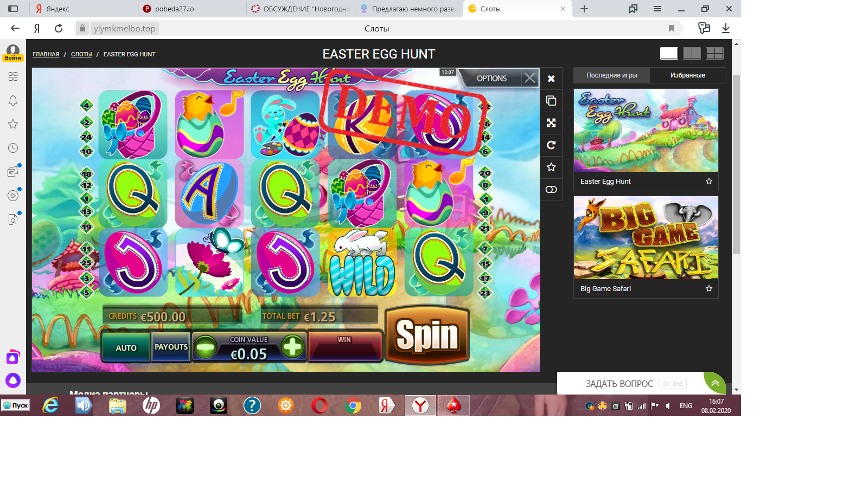Increase coin value with plus button
Viewport: 843px width, 504px height.
pyautogui.click(x=292, y=347)
